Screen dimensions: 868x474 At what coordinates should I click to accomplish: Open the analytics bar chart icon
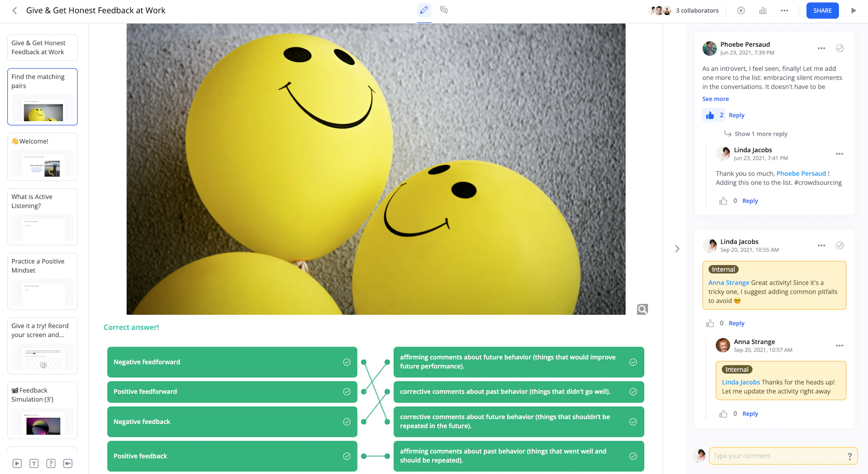(762, 10)
